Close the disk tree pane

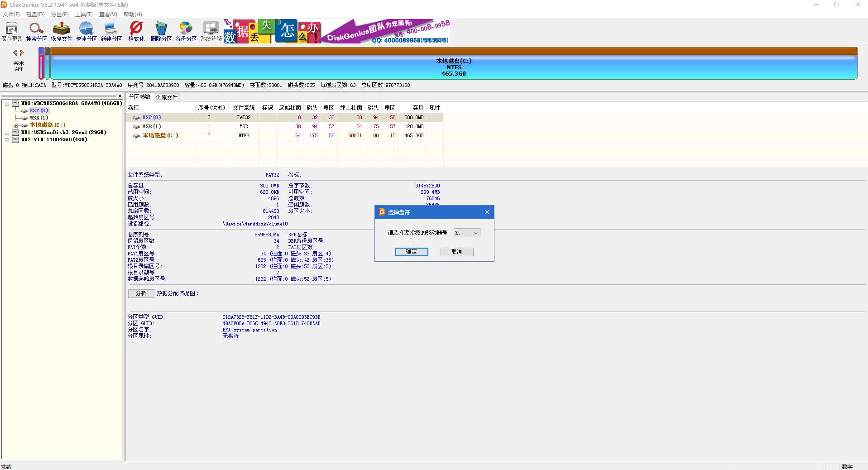click(x=120, y=96)
